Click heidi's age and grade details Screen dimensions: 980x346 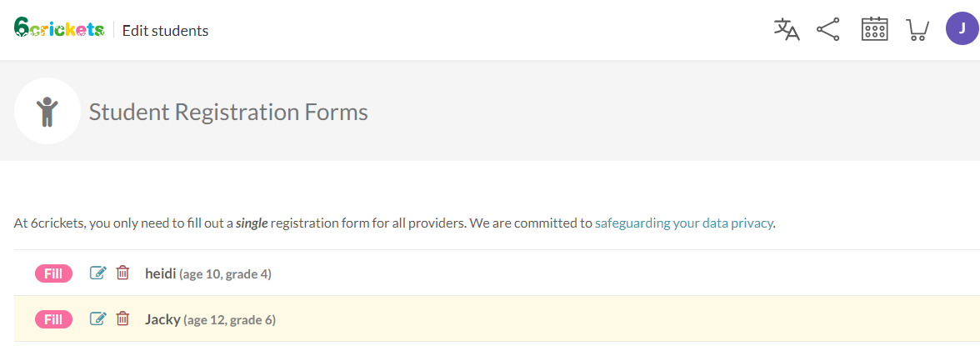[x=225, y=273]
